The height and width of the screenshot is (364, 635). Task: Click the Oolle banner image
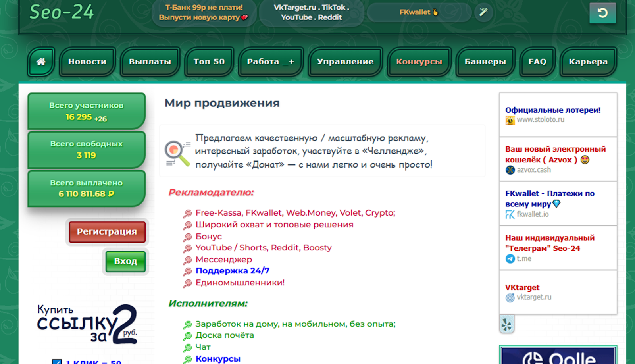558,355
